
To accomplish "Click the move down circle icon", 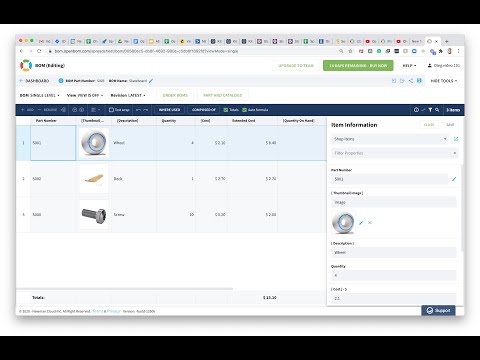I will [82, 110].
